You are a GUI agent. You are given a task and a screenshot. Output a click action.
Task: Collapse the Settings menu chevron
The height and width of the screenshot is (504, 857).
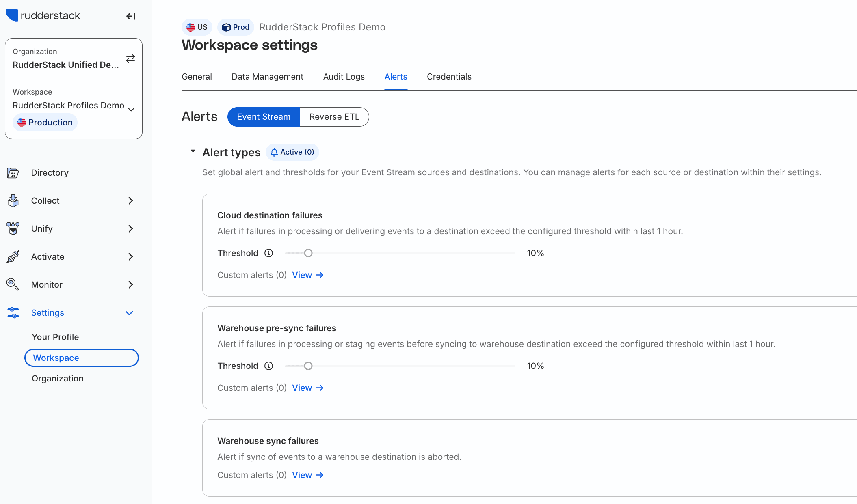coord(129,313)
